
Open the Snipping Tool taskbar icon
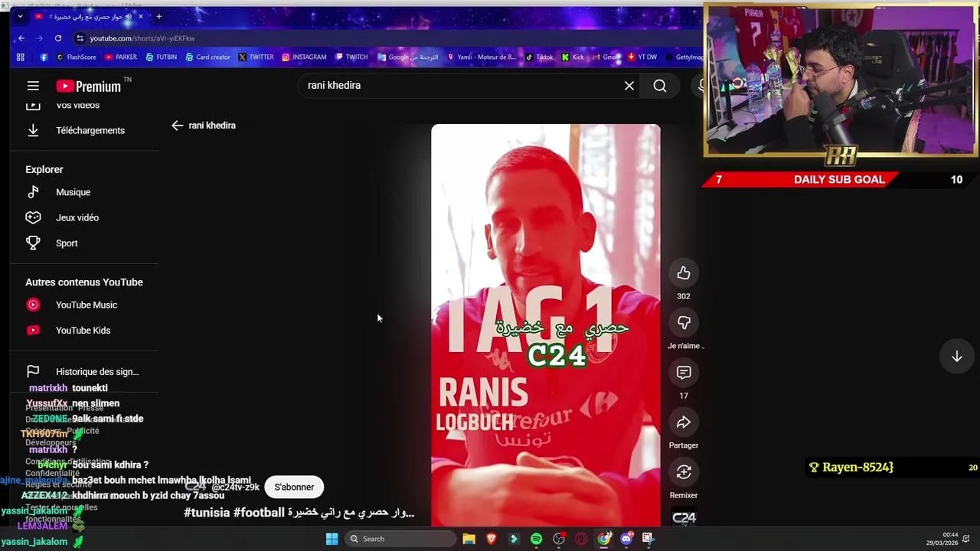pos(648,539)
